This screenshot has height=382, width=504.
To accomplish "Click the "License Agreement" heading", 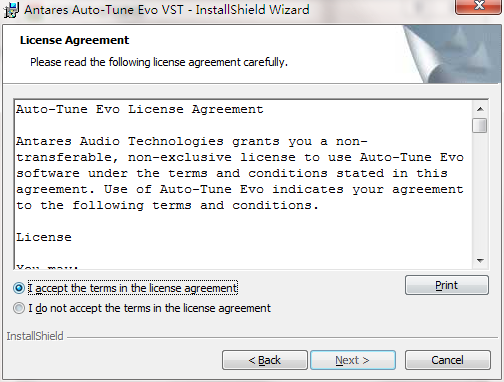I will coord(74,40).
